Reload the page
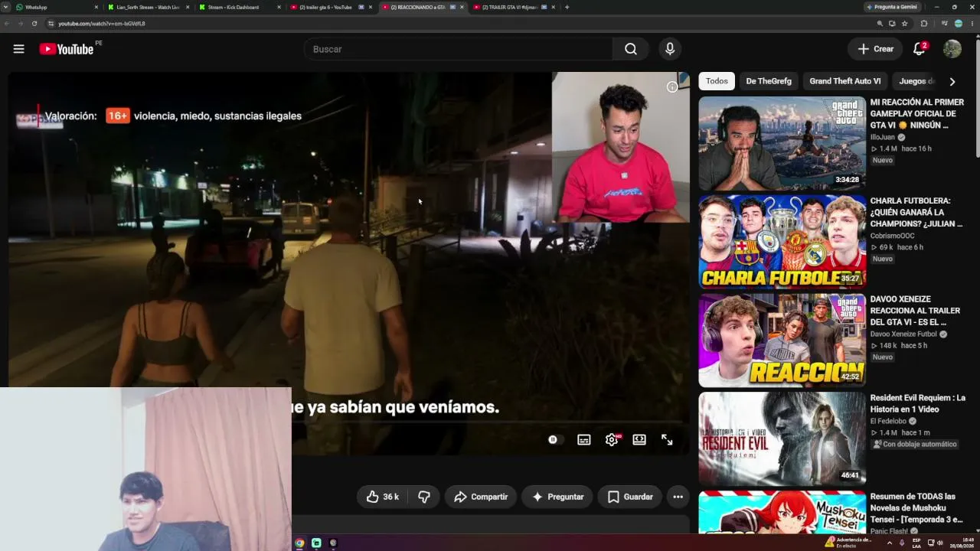Image resolution: width=980 pixels, height=551 pixels. coord(34,24)
